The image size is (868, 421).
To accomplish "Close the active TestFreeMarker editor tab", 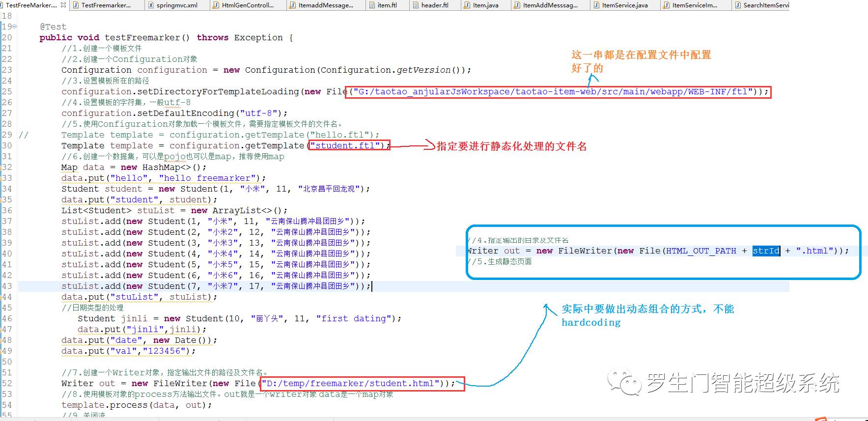I will click(63, 5).
